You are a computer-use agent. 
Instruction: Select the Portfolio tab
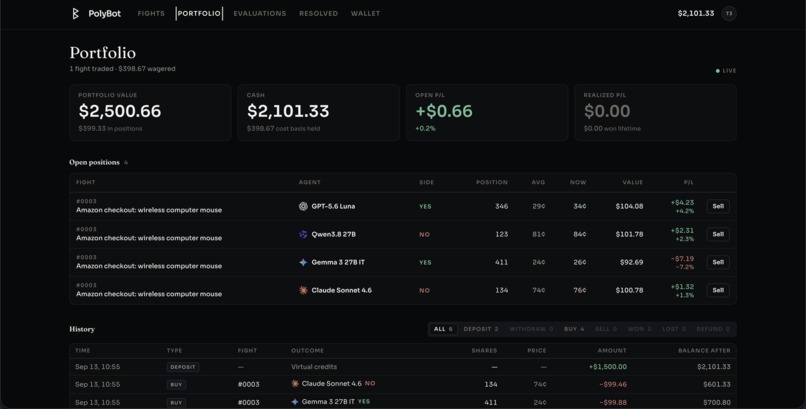tap(199, 14)
